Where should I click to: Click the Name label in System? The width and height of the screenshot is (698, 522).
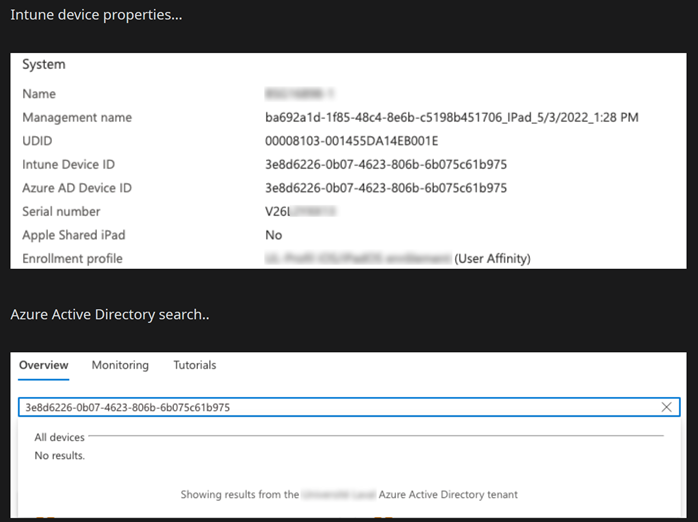click(x=39, y=94)
